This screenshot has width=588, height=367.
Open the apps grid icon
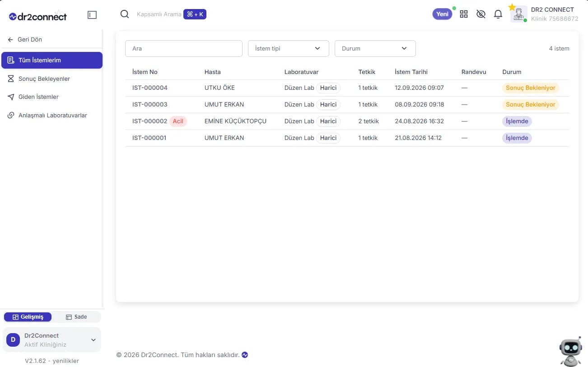(464, 14)
